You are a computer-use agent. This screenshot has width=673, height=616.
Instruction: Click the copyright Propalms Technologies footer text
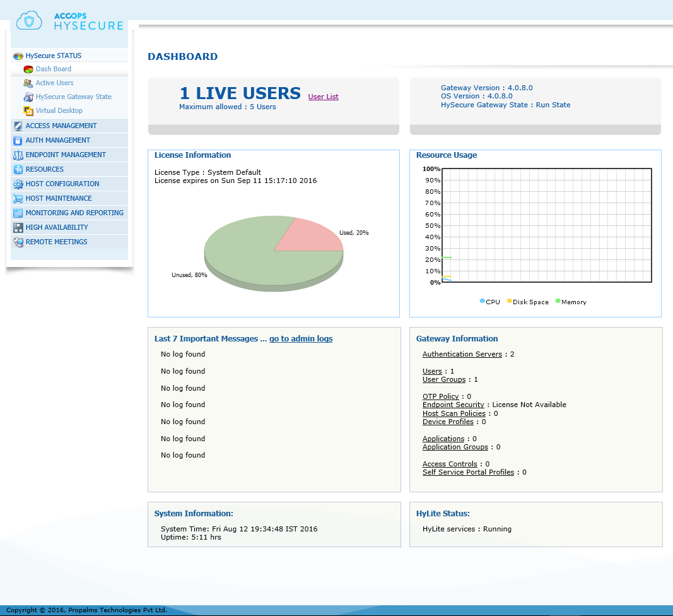tap(86, 610)
